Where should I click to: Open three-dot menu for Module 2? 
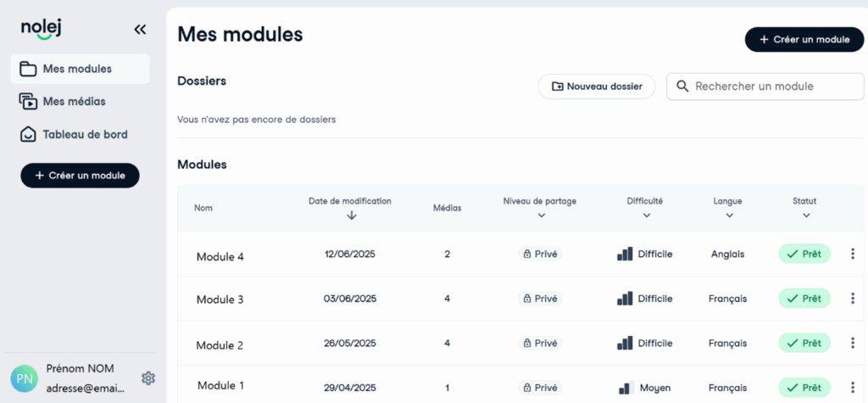(x=852, y=343)
